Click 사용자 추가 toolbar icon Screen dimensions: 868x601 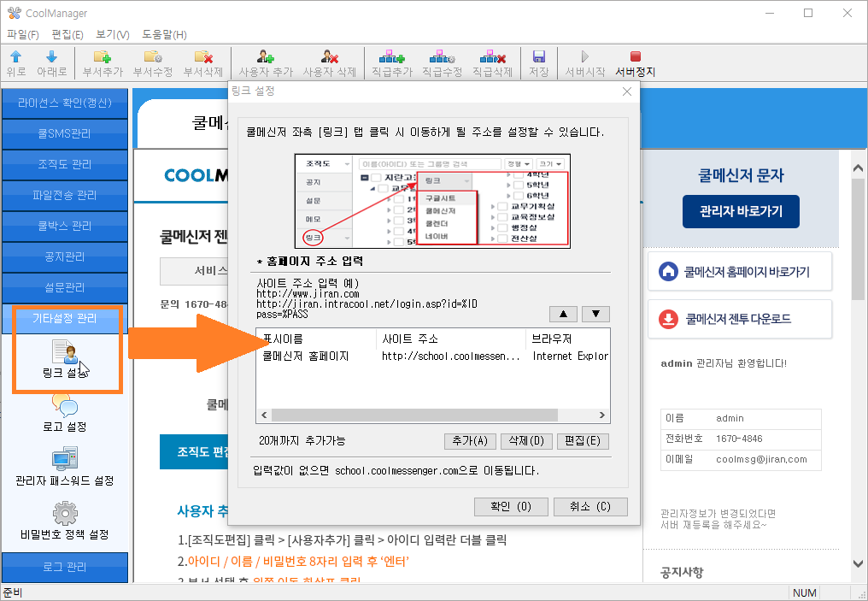(266, 56)
